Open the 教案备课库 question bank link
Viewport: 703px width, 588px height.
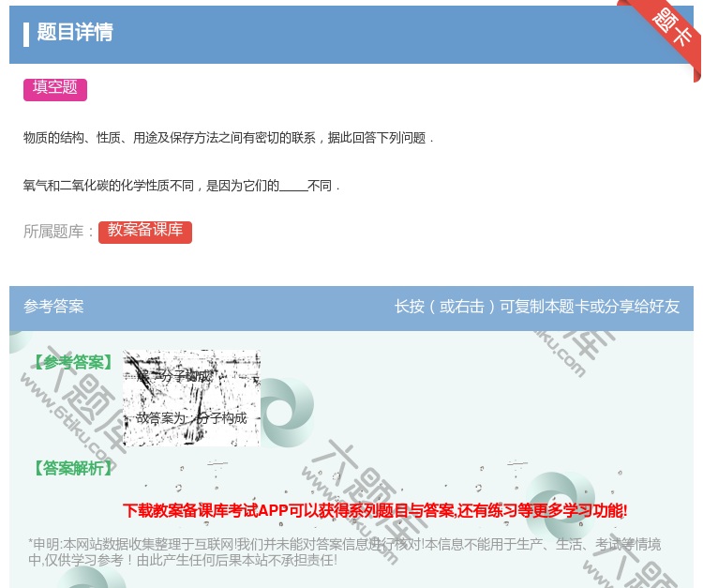[x=145, y=232]
